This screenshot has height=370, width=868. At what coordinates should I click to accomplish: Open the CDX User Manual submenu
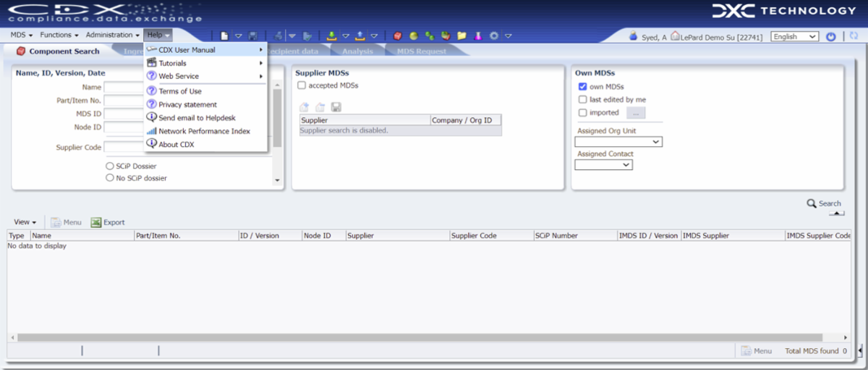pyautogui.click(x=205, y=50)
